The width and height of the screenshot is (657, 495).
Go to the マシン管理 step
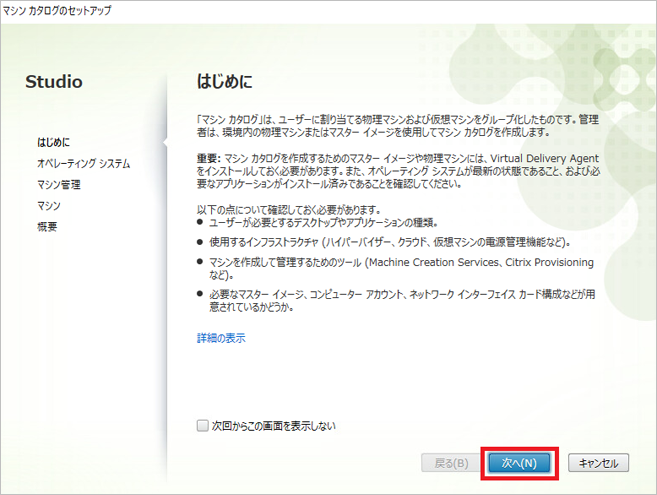pos(59,184)
